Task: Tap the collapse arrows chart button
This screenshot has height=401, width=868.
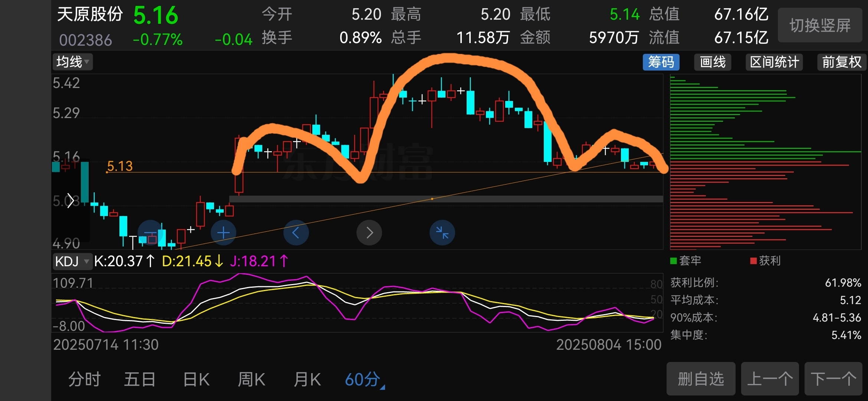Action: (442, 233)
